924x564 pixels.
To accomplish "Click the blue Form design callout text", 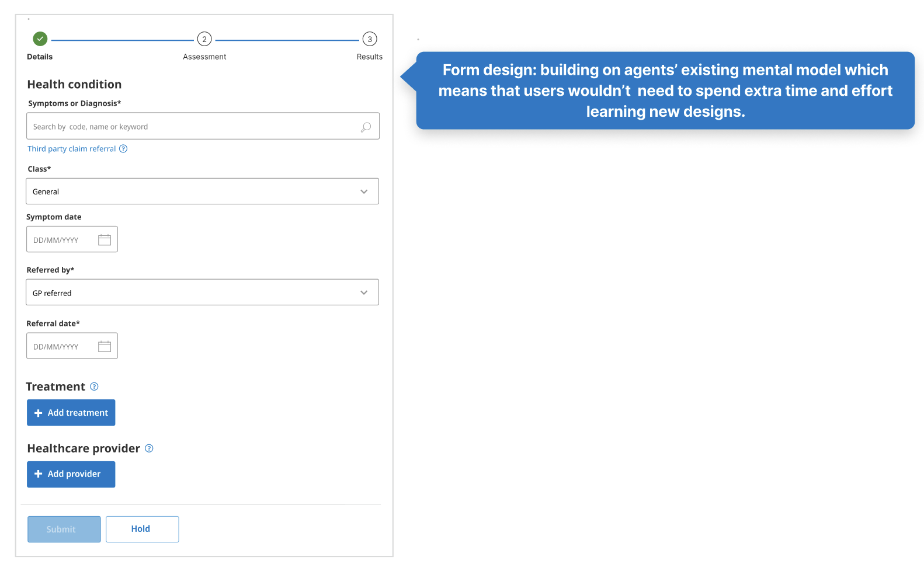I will pyautogui.click(x=665, y=90).
